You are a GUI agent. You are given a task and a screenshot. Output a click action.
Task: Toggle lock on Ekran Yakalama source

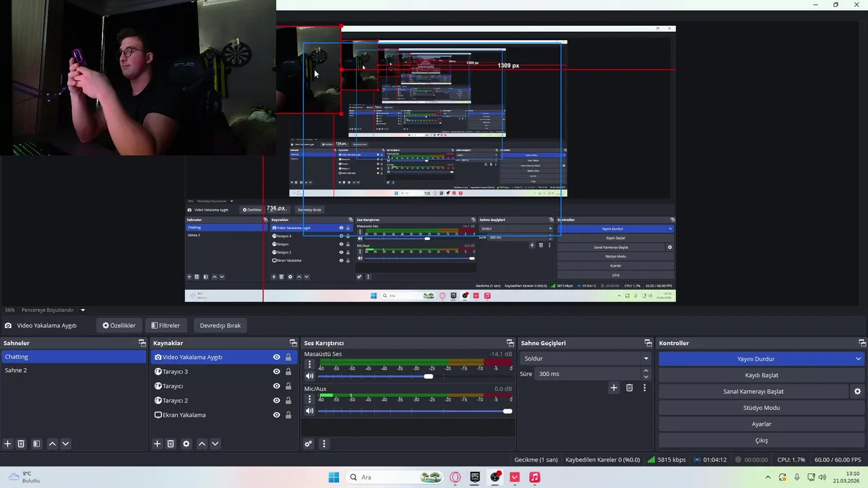tap(288, 415)
